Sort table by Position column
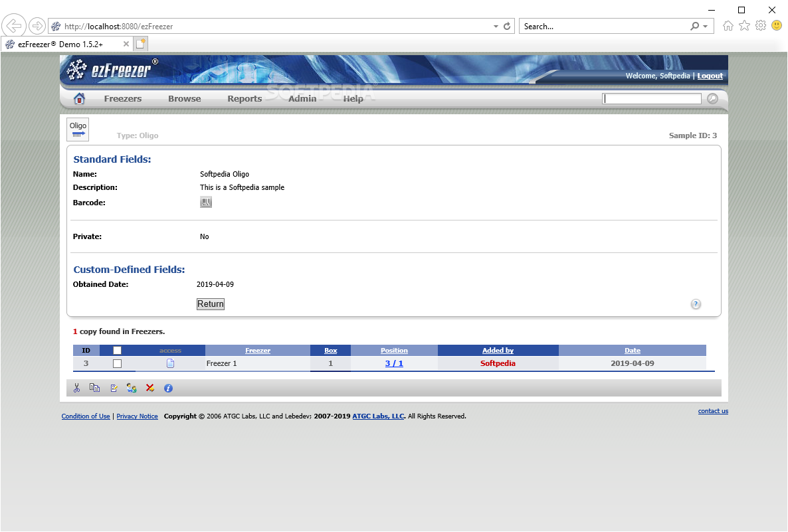 [394, 350]
